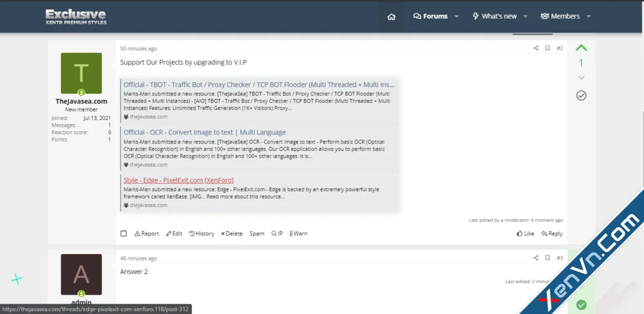Open TheJavasea.com username profile link
Image resolution: width=644 pixels, height=314 pixels.
click(81, 102)
